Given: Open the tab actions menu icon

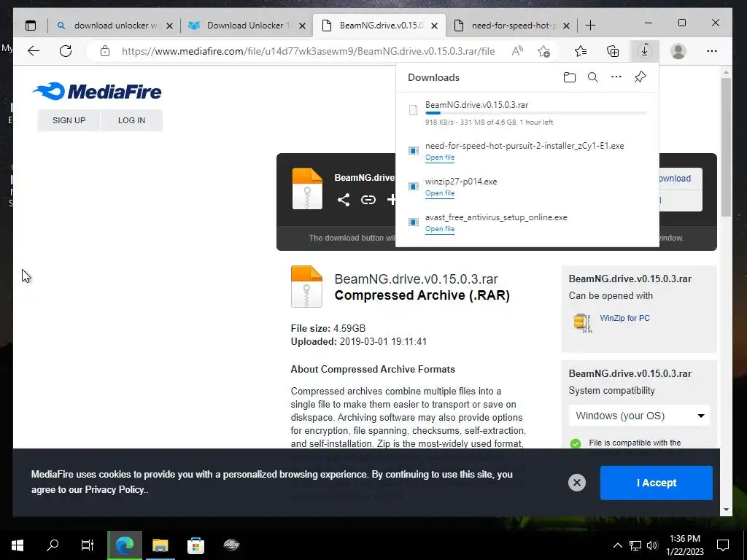Looking at the screenshot, I should (x=31, y=26).
